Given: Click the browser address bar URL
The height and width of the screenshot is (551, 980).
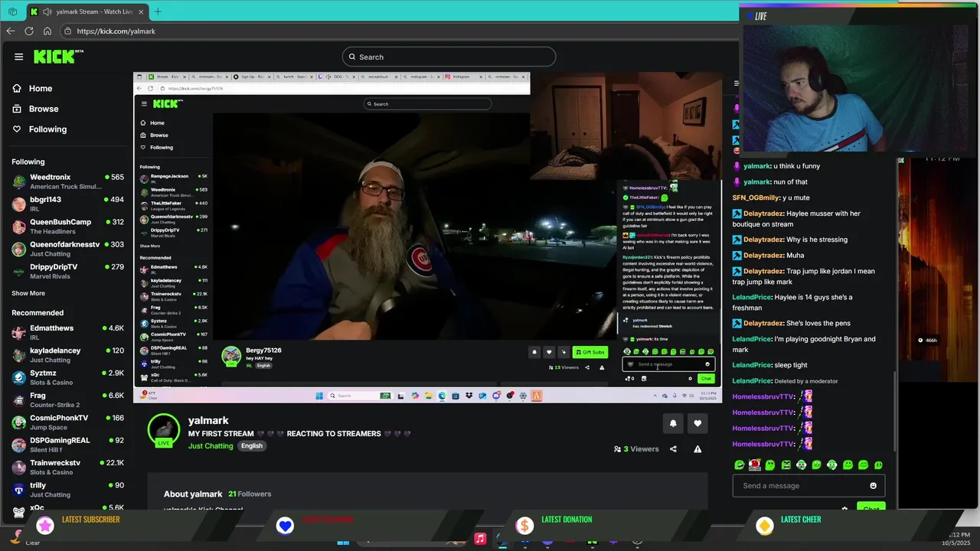Looking at the screenshot, I should (x=116, y=31).
